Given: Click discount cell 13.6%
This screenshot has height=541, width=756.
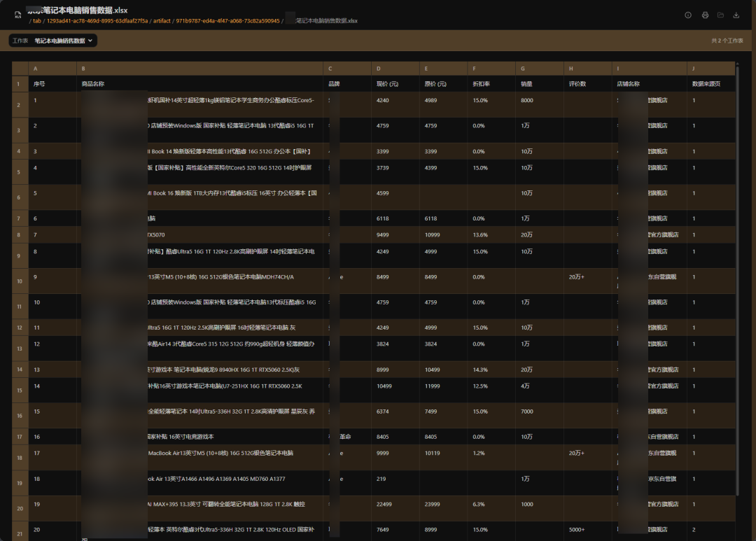Looking at the screenshot, I should (x=491, y=235).
